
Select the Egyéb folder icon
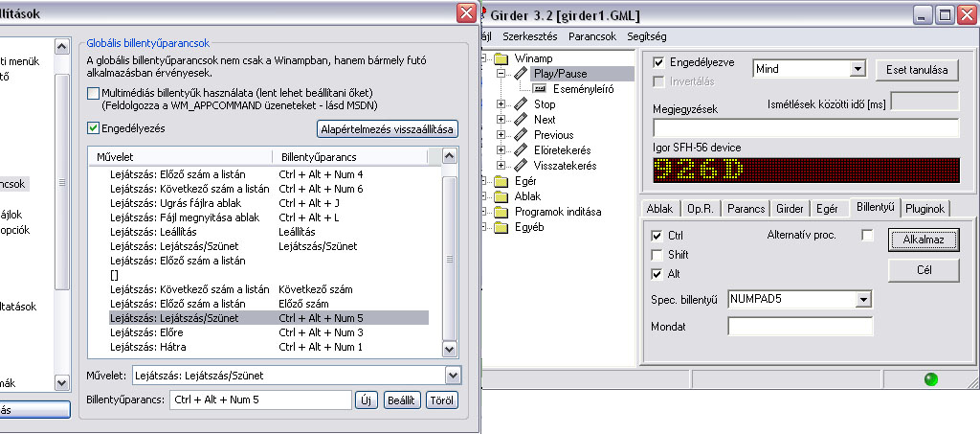tap(501, 227)
